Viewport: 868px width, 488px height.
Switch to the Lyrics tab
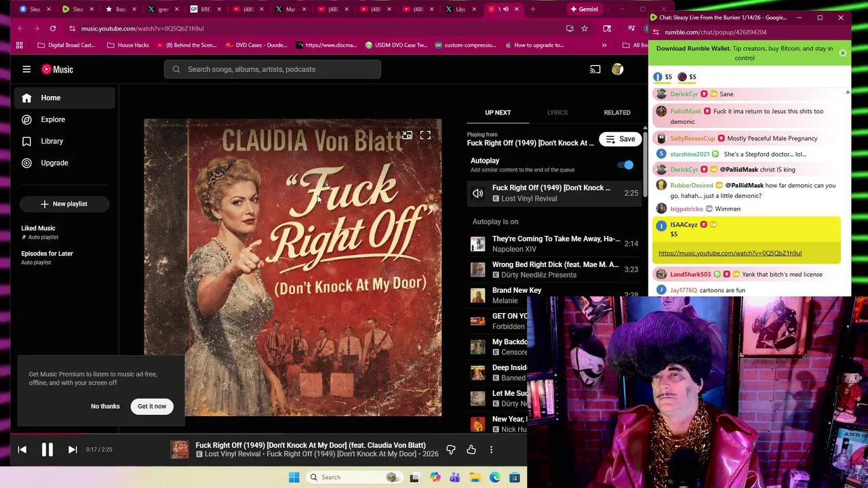557,113
